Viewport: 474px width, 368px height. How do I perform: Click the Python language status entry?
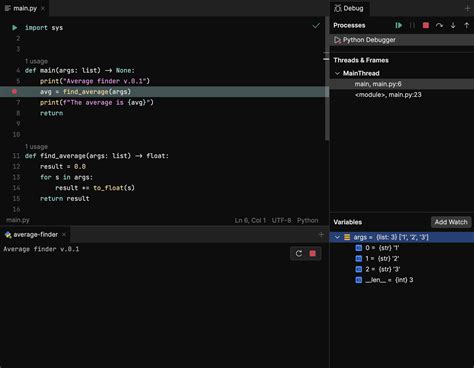(308, 221)
